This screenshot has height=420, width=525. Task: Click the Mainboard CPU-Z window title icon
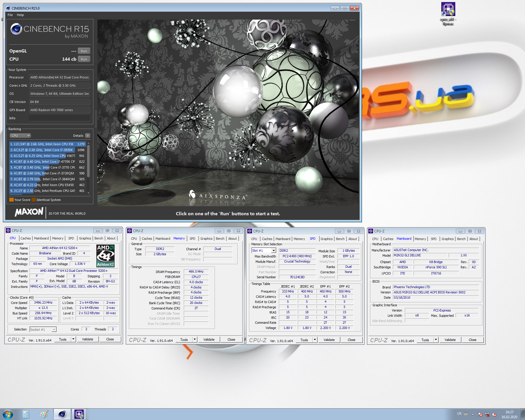(371, 231)
